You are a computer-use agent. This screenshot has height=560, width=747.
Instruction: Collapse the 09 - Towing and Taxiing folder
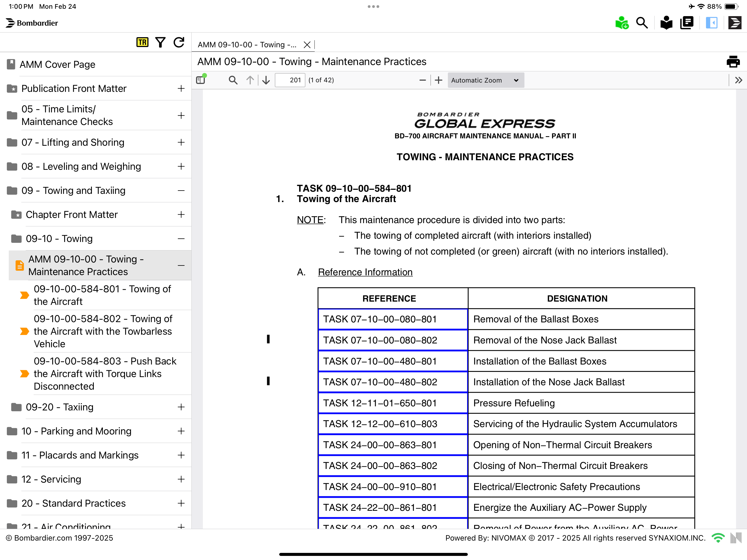point(181,191)
